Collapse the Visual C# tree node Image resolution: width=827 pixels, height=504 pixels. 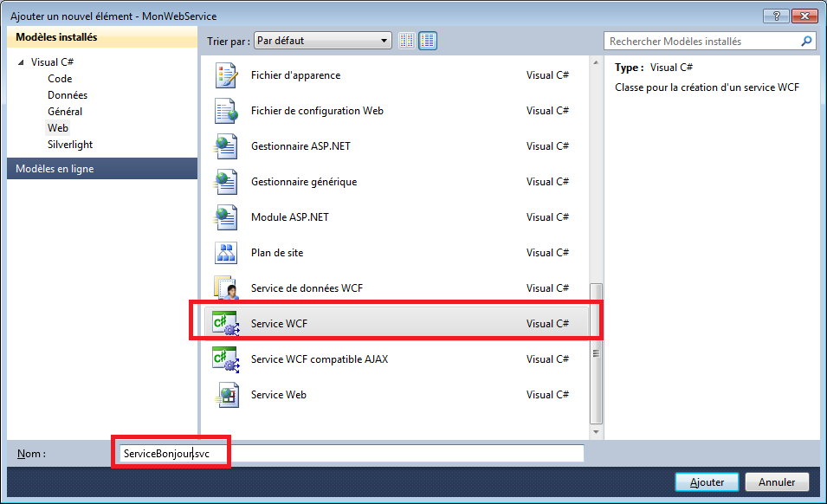pos(21,62)
